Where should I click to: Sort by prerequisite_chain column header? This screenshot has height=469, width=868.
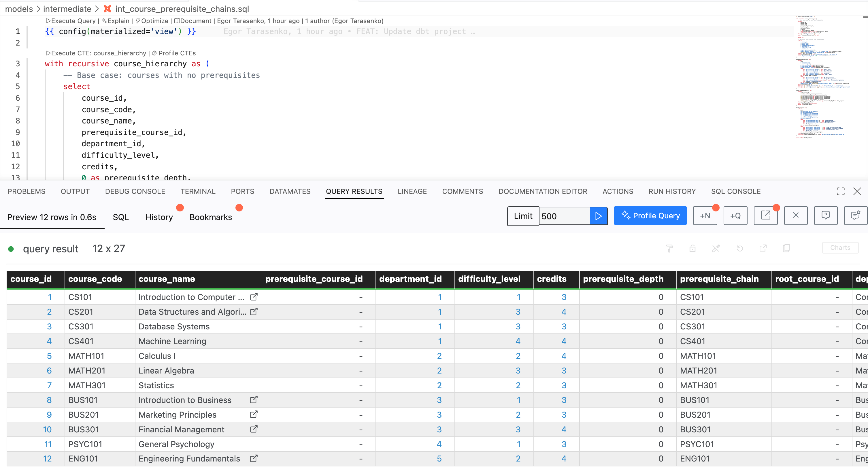click(x=724, y=279)
